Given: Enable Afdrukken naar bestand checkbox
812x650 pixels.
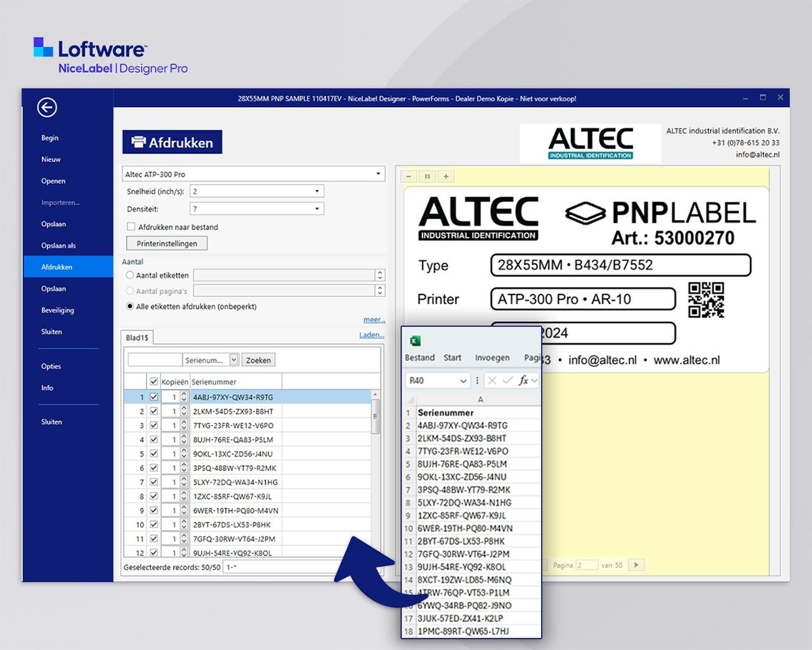Looking at the screenshot, I should click(131, 227).
